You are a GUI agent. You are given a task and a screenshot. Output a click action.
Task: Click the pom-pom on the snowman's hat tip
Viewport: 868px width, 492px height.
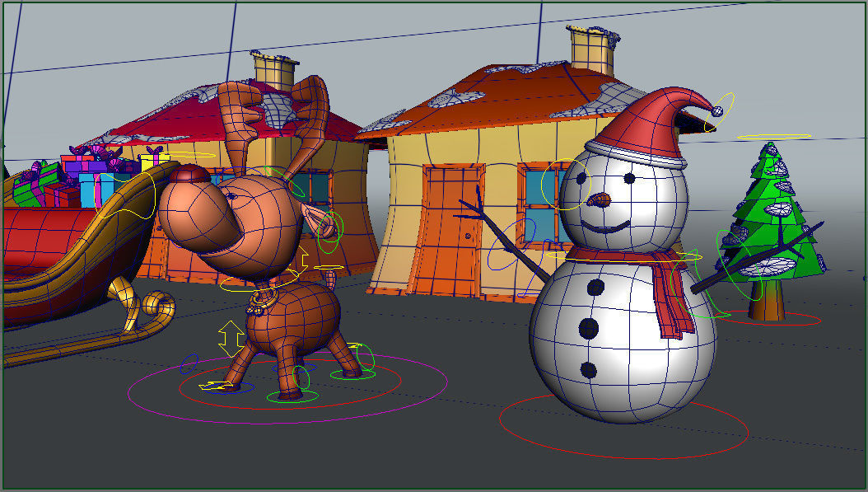[x=716, y=111]
